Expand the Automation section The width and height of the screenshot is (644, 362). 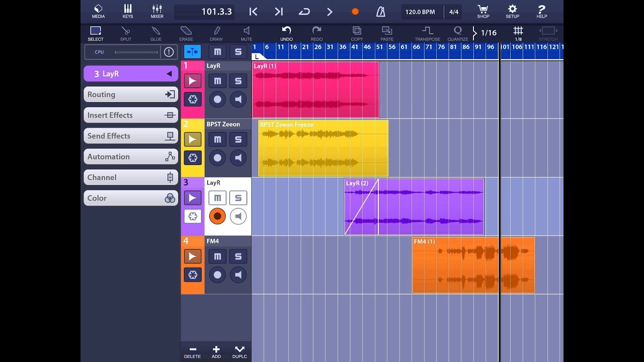[131, 156]
